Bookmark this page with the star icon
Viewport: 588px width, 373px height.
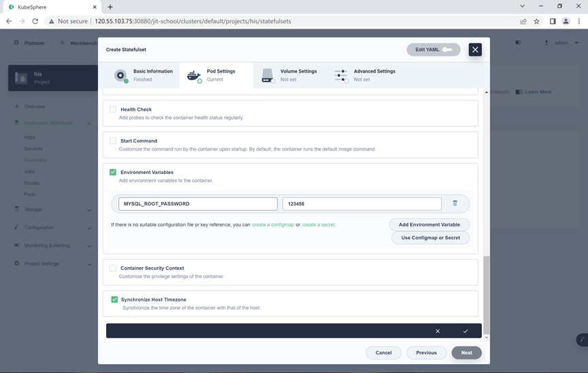point(536,21)
